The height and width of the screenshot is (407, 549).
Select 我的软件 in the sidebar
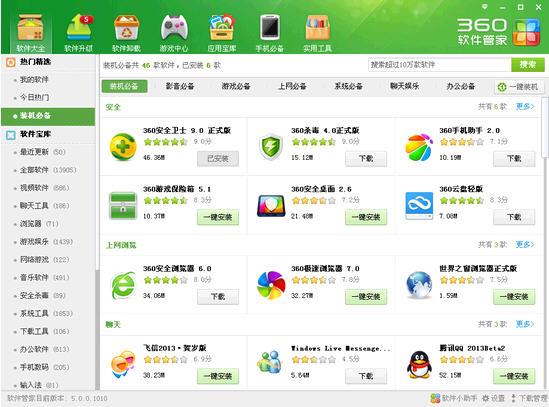tap(34, 80)
